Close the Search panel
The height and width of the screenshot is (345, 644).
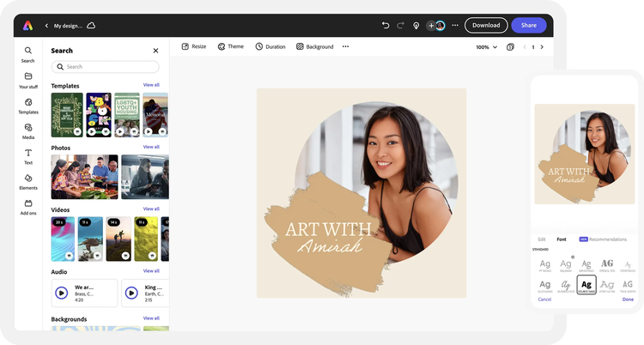pos(155,51)
